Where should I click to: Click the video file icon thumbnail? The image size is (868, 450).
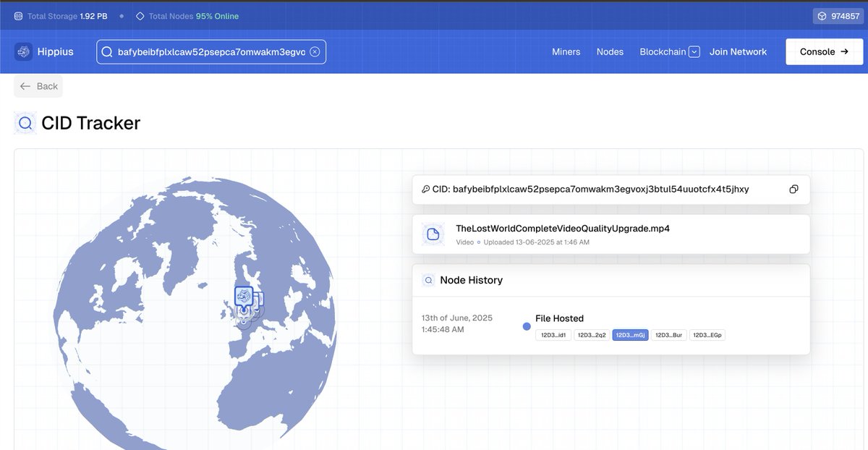coord(433,234)
